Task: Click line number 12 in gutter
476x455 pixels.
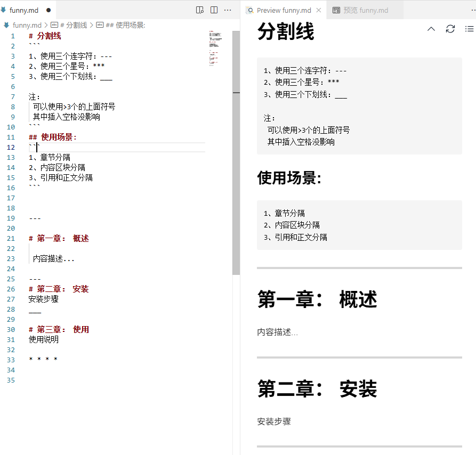Action: pos(11,147)
